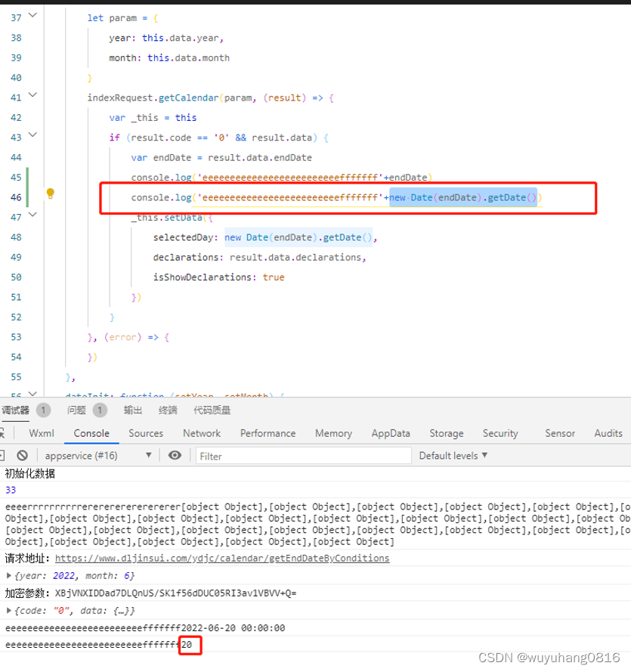The image size is (631, 672).
Task: Click the 加密参数 console log line
Action: pos(151,593)
